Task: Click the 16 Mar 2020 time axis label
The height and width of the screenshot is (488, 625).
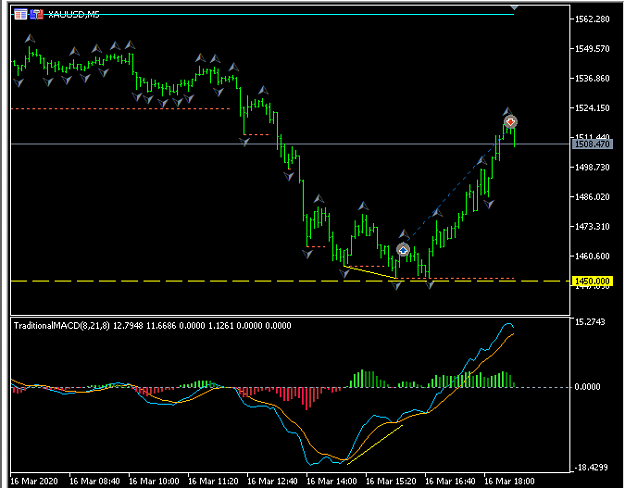Action: point(34,481)
